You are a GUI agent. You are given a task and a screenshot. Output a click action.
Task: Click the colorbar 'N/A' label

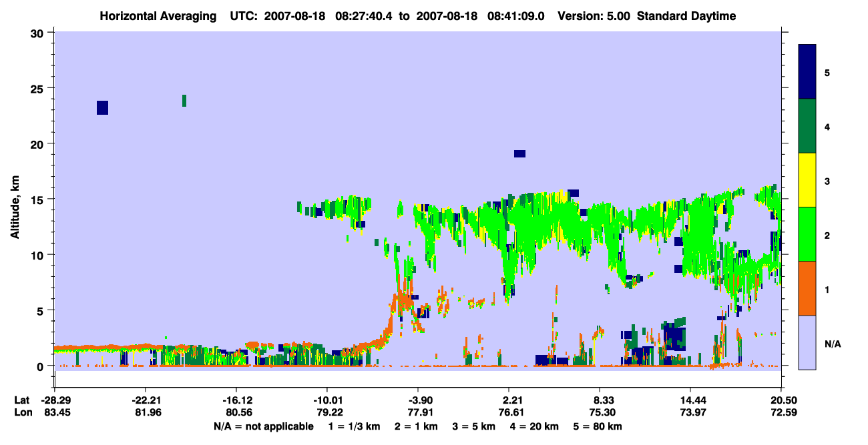pos(832,344)
